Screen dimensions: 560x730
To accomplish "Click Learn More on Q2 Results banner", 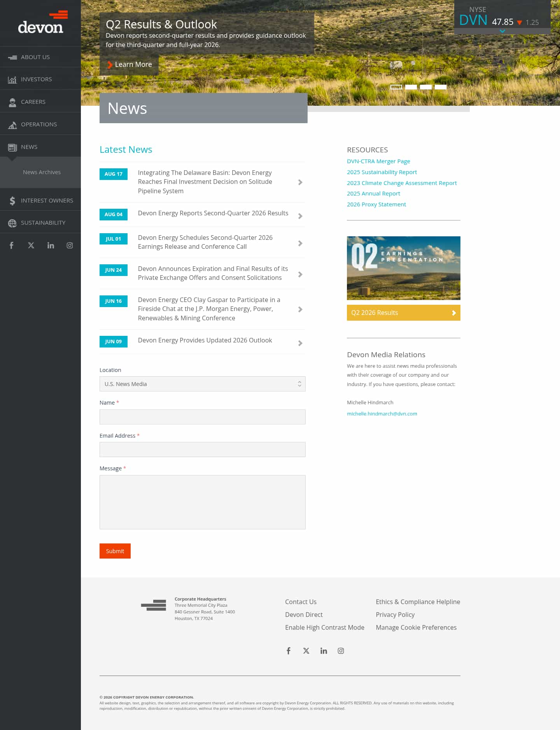I will click(129, 65).
